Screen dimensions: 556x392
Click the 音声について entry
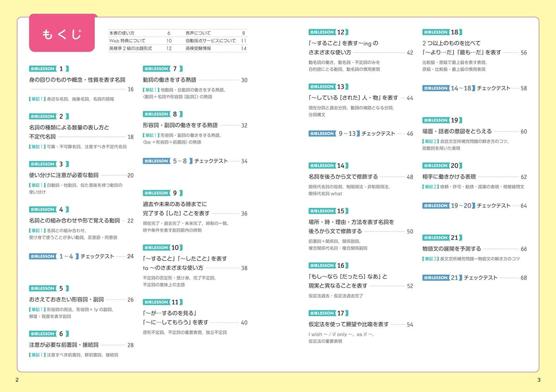(x=198, y=33)
